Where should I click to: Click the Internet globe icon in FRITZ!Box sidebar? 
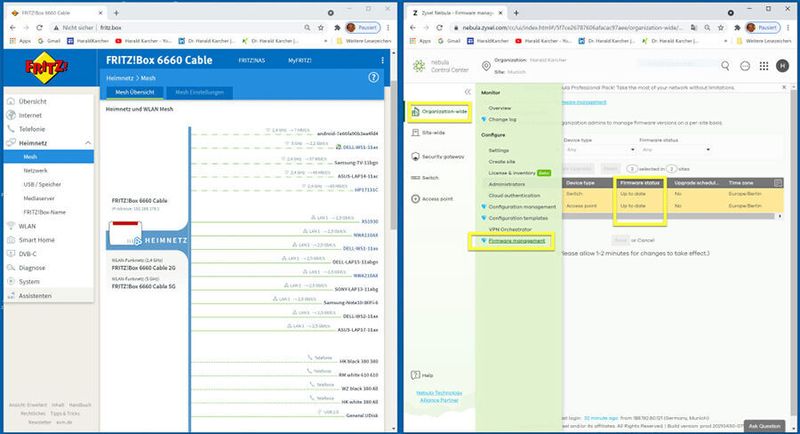[11, 115]
